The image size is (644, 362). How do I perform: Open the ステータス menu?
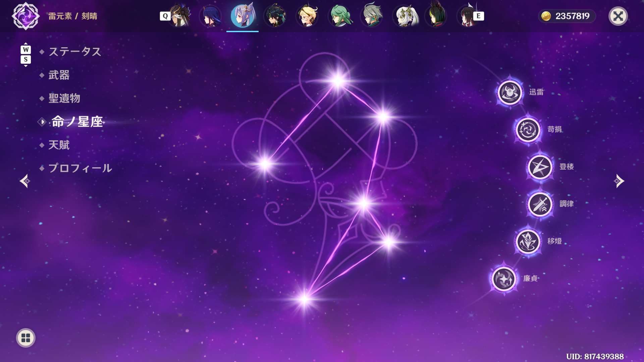tap(75, 52)
